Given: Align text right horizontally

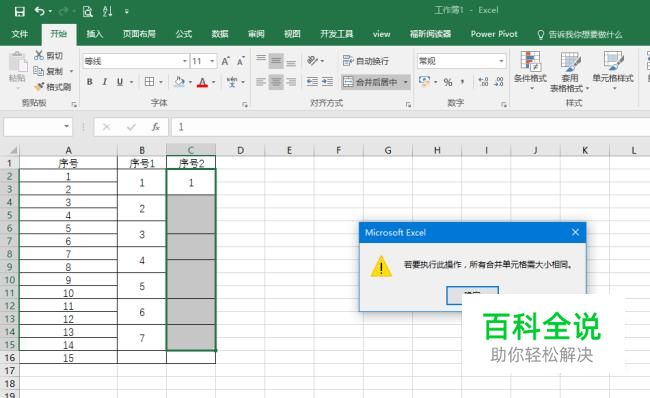Looking at the screenshot, I should point(291,82).
